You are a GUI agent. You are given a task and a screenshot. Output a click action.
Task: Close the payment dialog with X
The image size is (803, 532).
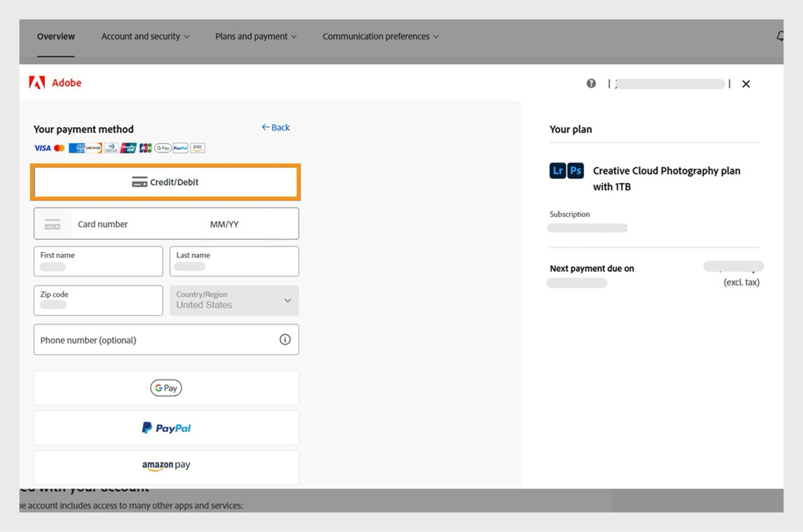pyautogui.click(x=746, y=84)
